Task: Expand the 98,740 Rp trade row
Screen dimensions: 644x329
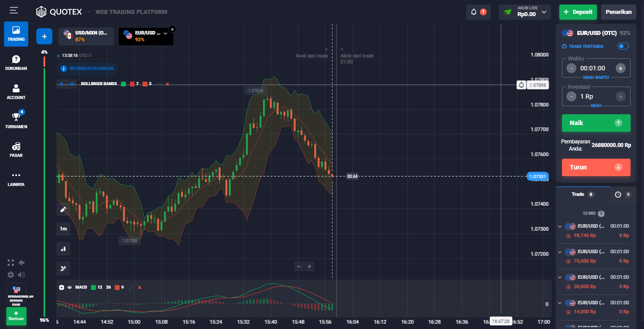Action: point(560,226)
